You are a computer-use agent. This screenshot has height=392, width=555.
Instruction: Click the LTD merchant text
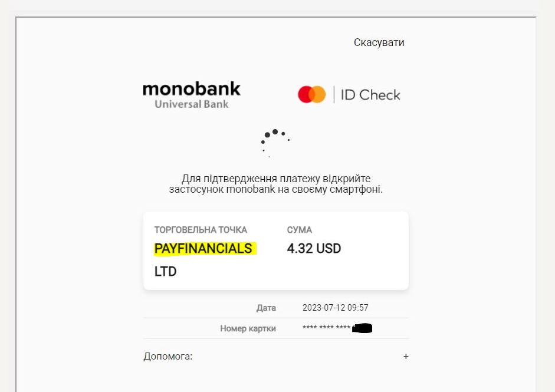[x=165, y=272]
